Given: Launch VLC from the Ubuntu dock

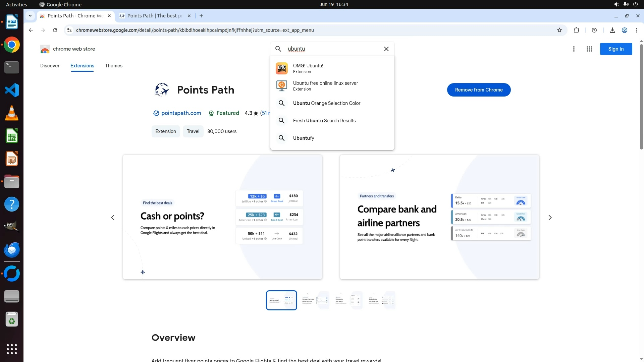Looking at the screenshot, I should click(12, 113).
